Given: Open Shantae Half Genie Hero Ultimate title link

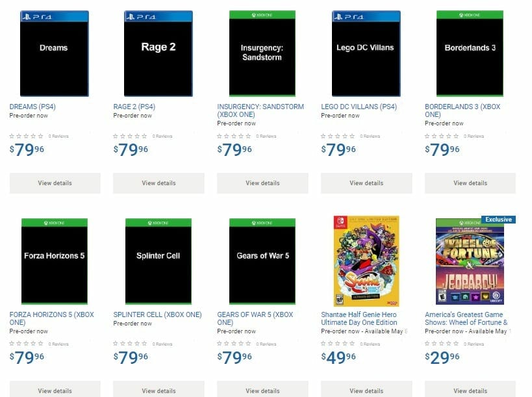Looking at the screenshot, I should coord(359,318).
